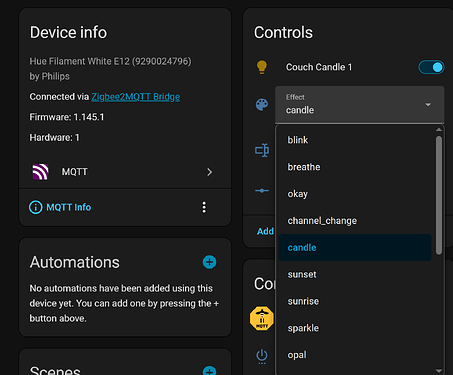Click the Hue Filament White E12 model text
The image size is (453, 375).
pyautogui.click(x=110, y=61)
